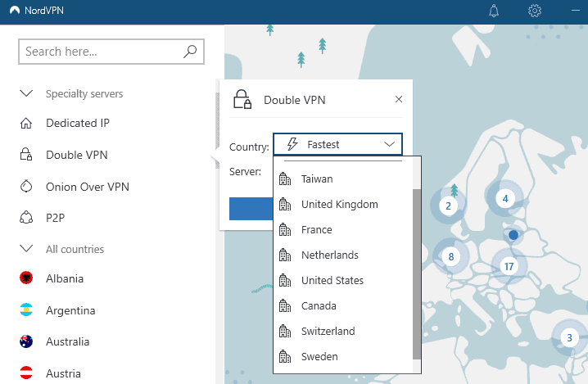588x384 pixels.
Task: Click the Albania flag icon
Action: [26, 278]
